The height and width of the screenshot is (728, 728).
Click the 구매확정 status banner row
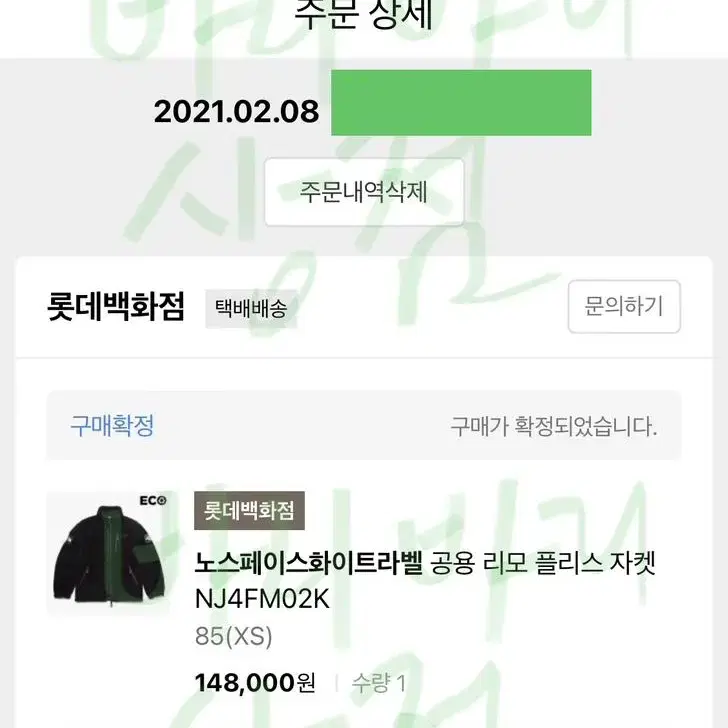pos(364,426)
